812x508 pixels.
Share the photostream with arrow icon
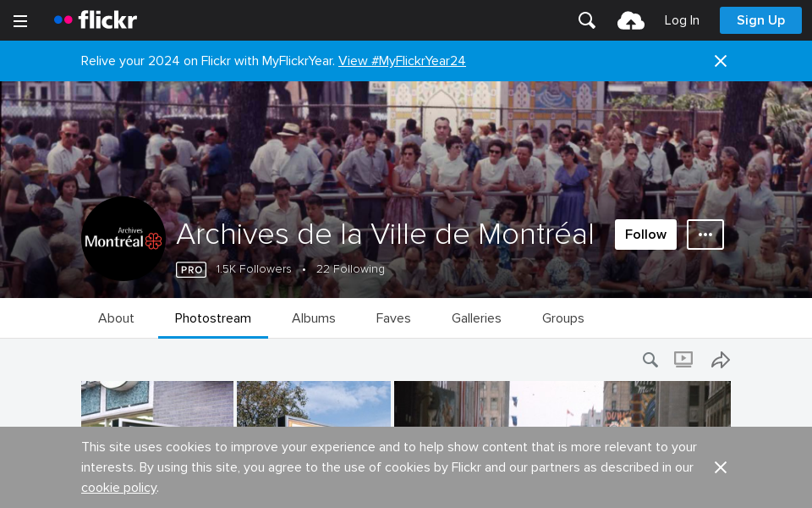(x=721, y=360)
